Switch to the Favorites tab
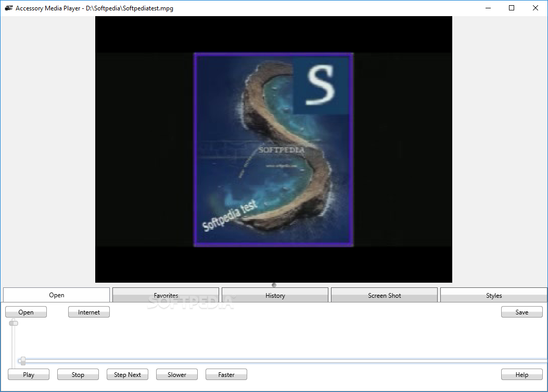The height and width of the screenshot is (392, 548). pyautogui.click(x=165, y=295)
